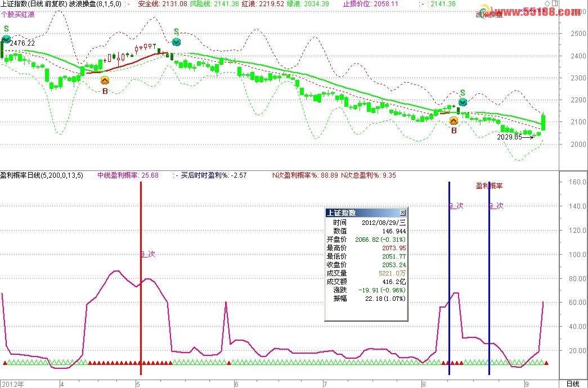
Task: Click the red vertical marker line in May
Action: pos(141,278)
